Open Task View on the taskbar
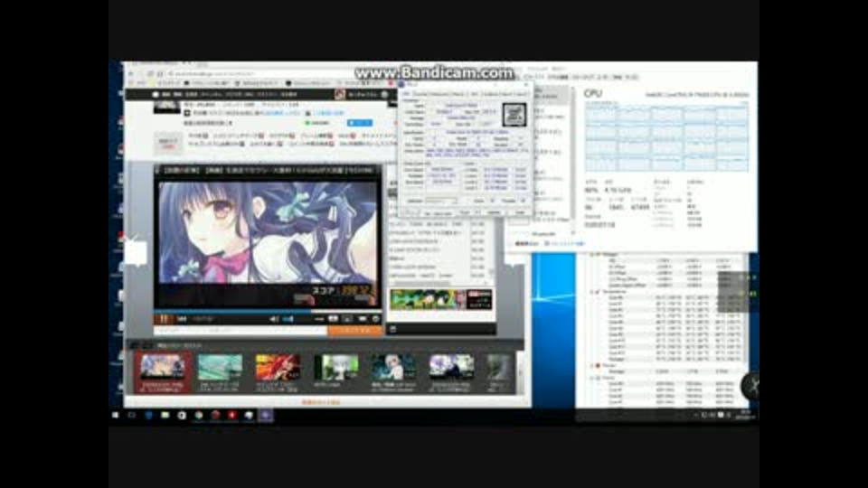868x488 pixels. (x=132, y=415)
